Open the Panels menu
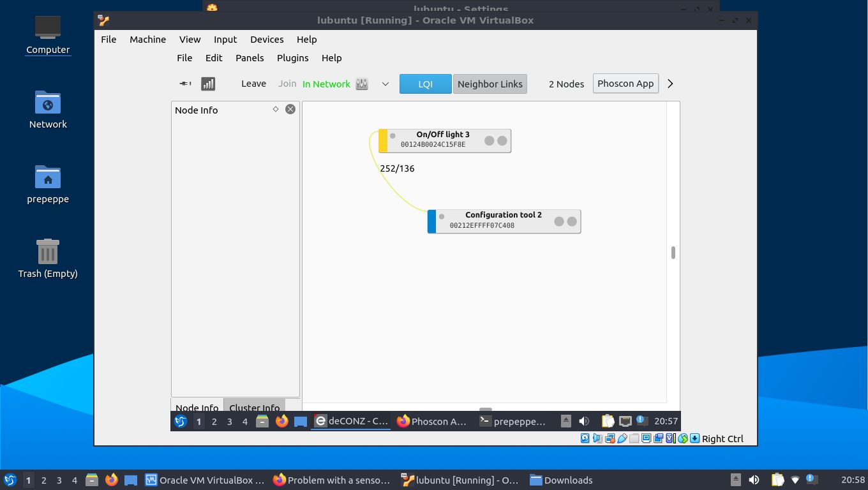 pyautogui.click(x=250, y=57)
